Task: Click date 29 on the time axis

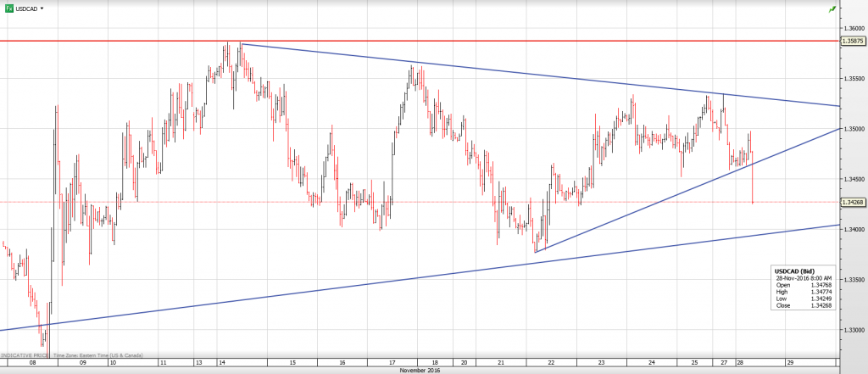Action: (x=791, y=363)
